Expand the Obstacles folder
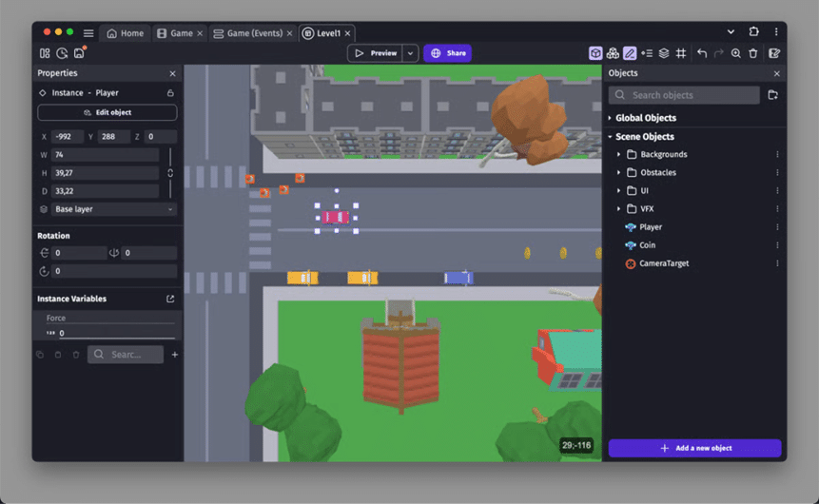 [619, 173]
